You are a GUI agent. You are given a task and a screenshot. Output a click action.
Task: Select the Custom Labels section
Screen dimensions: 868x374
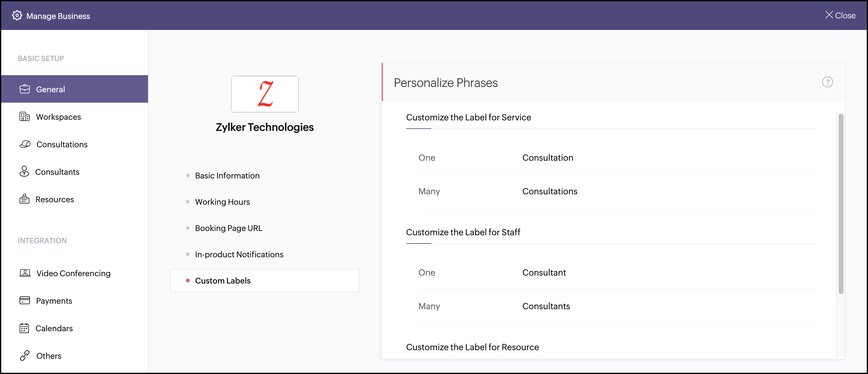tap(223, 281)
